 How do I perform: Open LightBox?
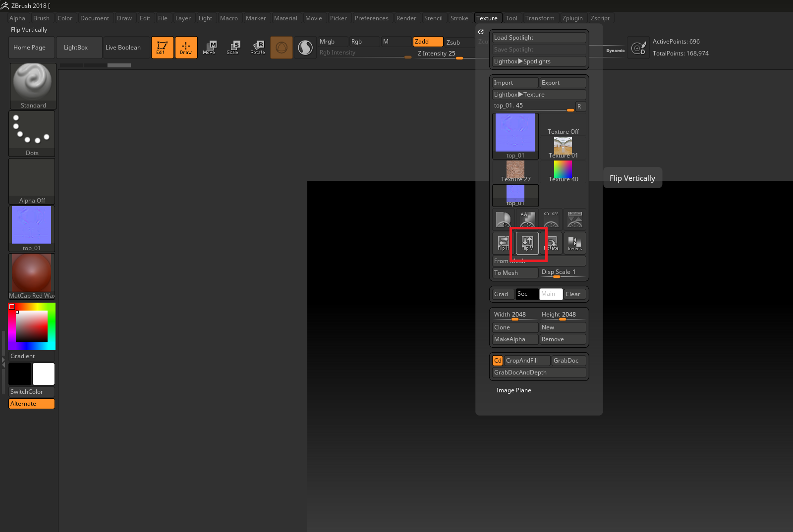pyautogui.click(x=79, y=48)
